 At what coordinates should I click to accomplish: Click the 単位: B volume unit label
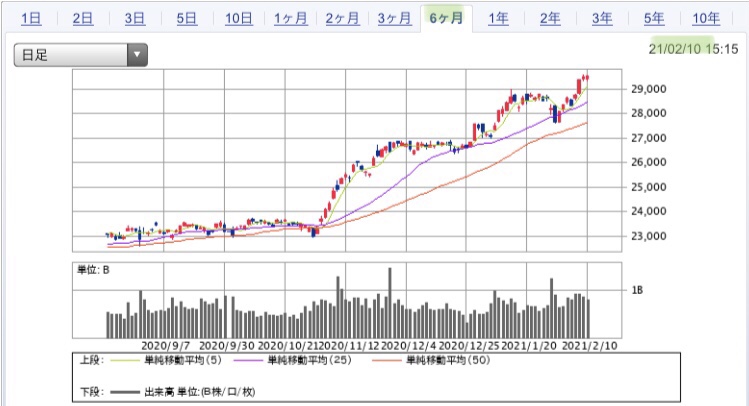click(93, 270)
